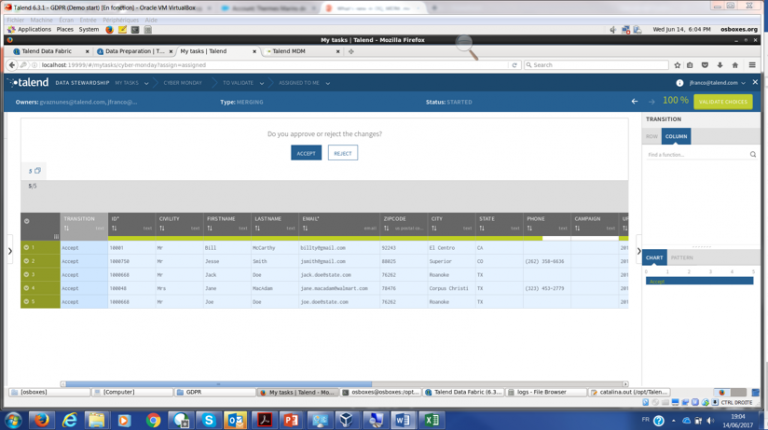Click the copy icon next to the 5 count

pyautogui.click(x=38, y=170)
